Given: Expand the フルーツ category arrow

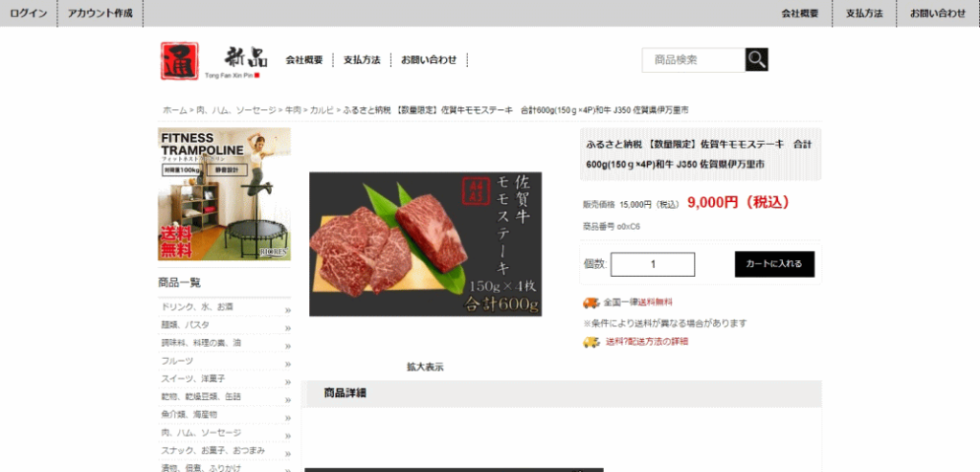Looking at the screenshot, I should click(x=288, y=364).
